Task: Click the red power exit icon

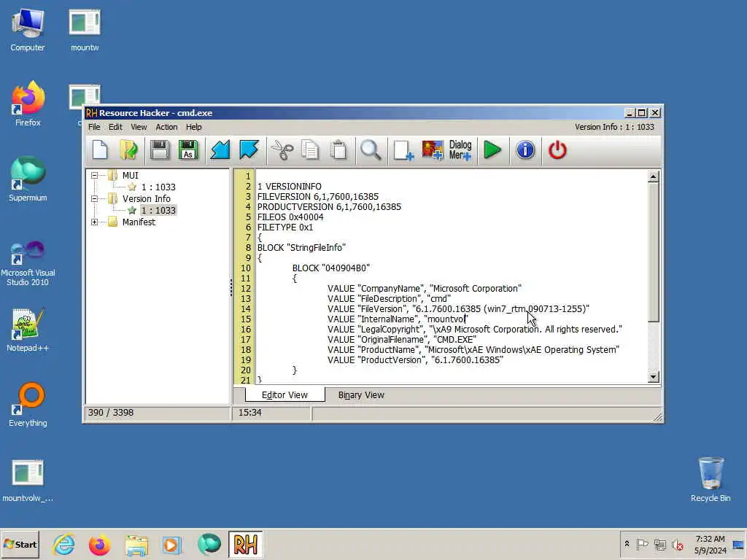Action: (557, 150)
